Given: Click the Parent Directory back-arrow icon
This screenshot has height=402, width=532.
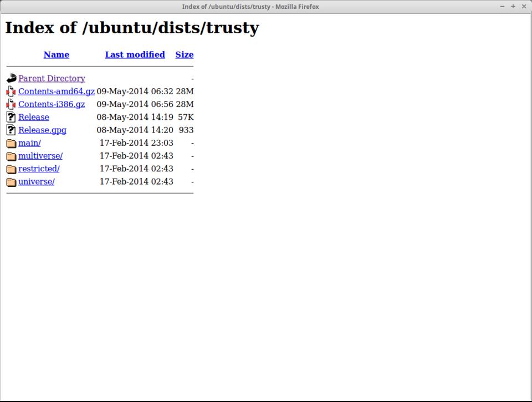Looking at the screenshot, I should point(11,78).
